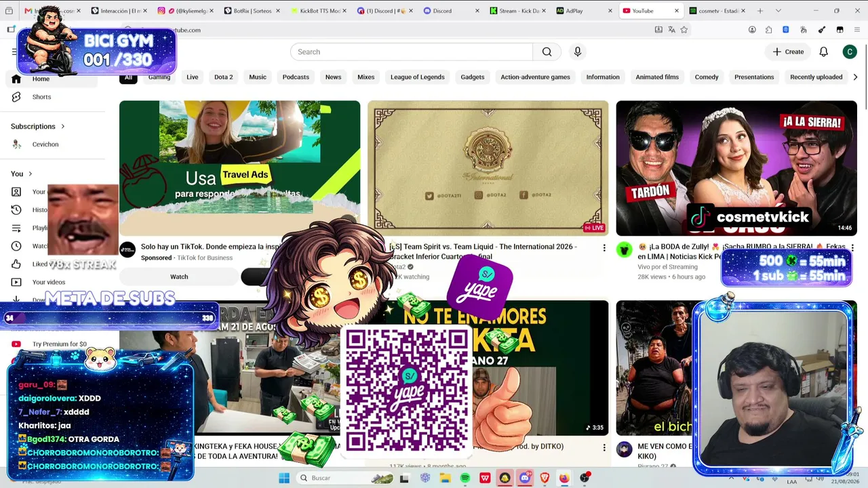The image size is (868, 488).
Task: Select the Gadgets filter chip
Action: click(473, 77)
